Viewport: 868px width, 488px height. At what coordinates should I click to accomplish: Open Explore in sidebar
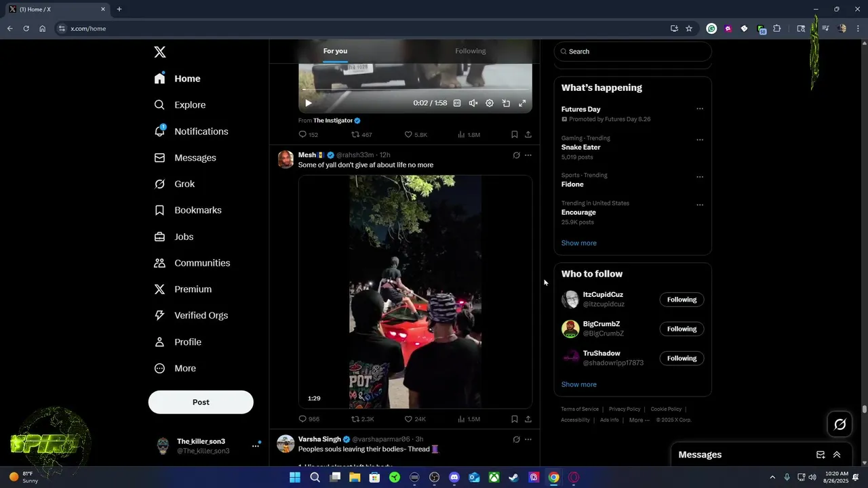pyautogui.click(x=180, y=105)
